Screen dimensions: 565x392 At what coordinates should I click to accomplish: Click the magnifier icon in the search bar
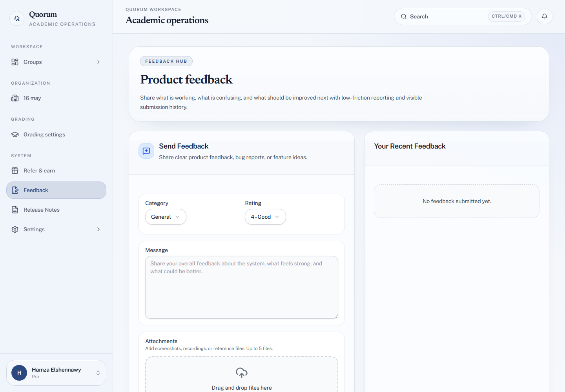pos(404,16)
